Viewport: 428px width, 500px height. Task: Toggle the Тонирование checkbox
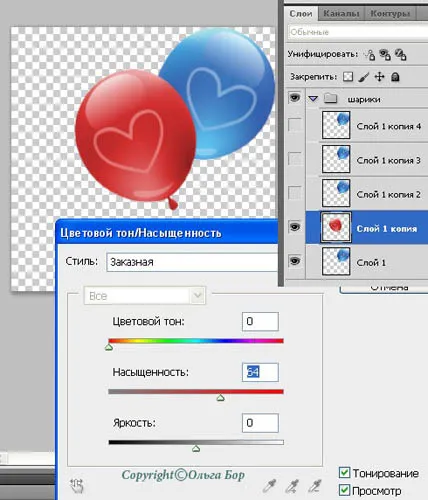[344, 472]
